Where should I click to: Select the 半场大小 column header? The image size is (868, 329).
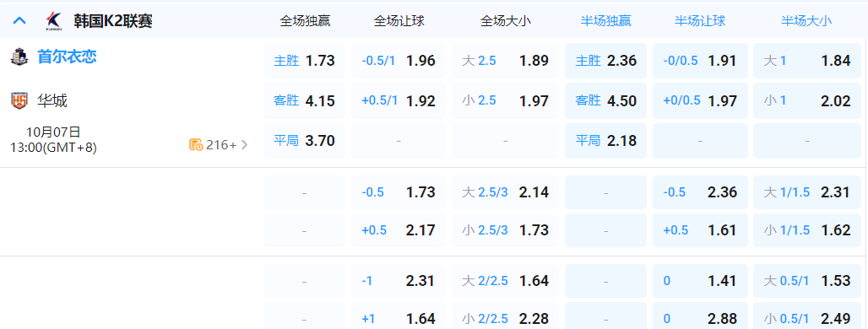click(806, 22)
